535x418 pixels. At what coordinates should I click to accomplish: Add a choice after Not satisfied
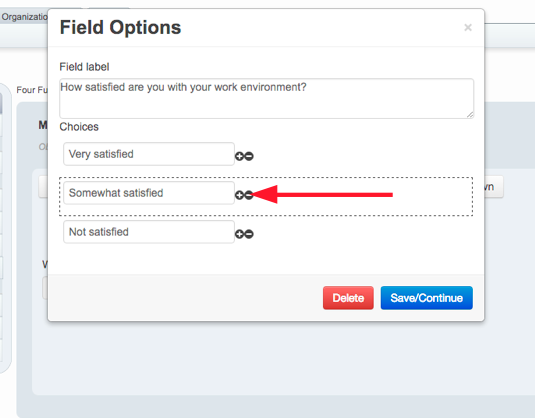(240, 234)
